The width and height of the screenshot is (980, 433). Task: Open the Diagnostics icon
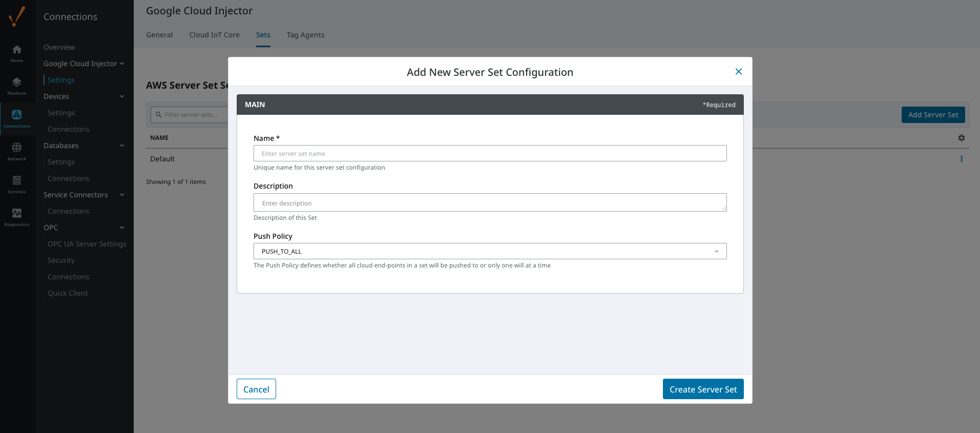[x=17, y=216]
